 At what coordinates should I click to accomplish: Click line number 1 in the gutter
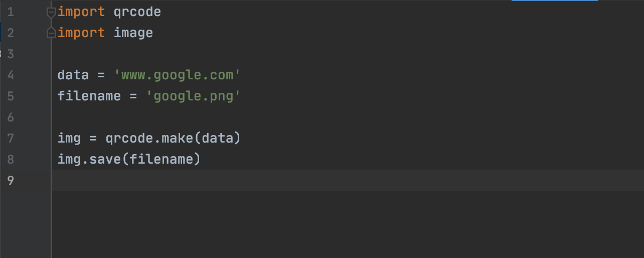click(11, 12)
